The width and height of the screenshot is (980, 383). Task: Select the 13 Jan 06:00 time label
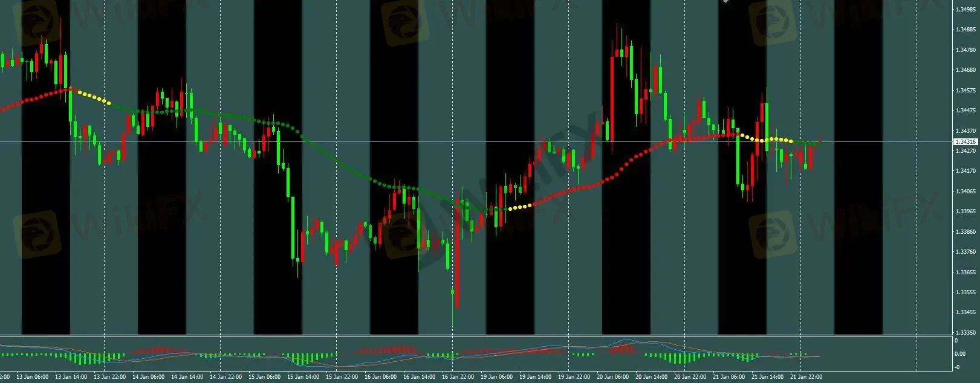pyautogui.click(x=32, y=377)
